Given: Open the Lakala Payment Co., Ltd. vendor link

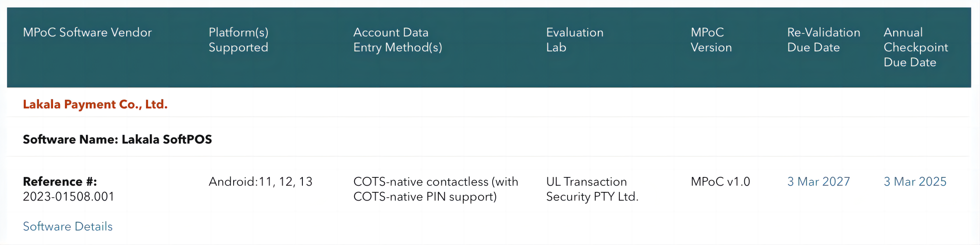Looking at the screenshot, I should 95,104.
